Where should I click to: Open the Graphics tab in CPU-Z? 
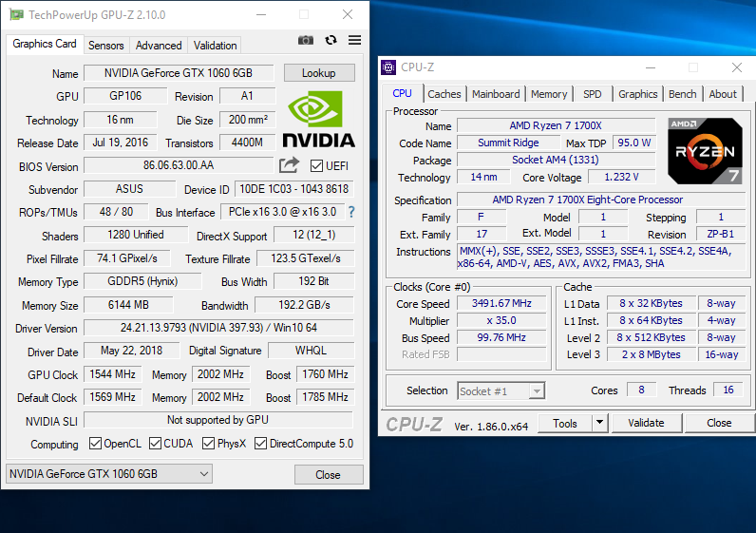(x=638, y=94)
